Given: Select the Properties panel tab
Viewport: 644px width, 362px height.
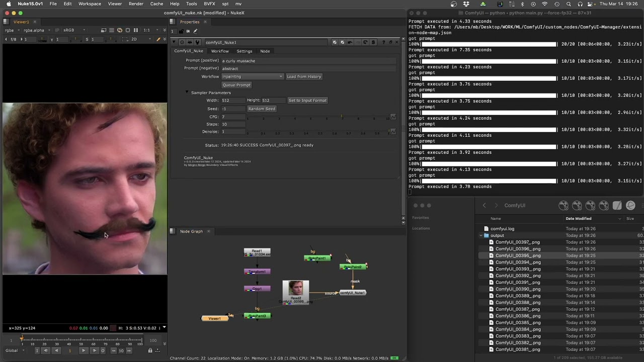Looking at the screenshot, I should (x=190, y=22).
